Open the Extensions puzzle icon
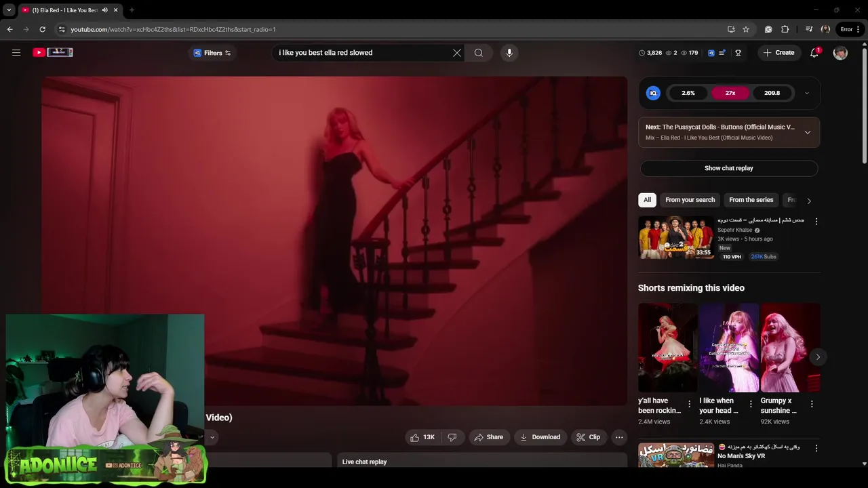Screen dimensions: 868x488 (785, 29)
